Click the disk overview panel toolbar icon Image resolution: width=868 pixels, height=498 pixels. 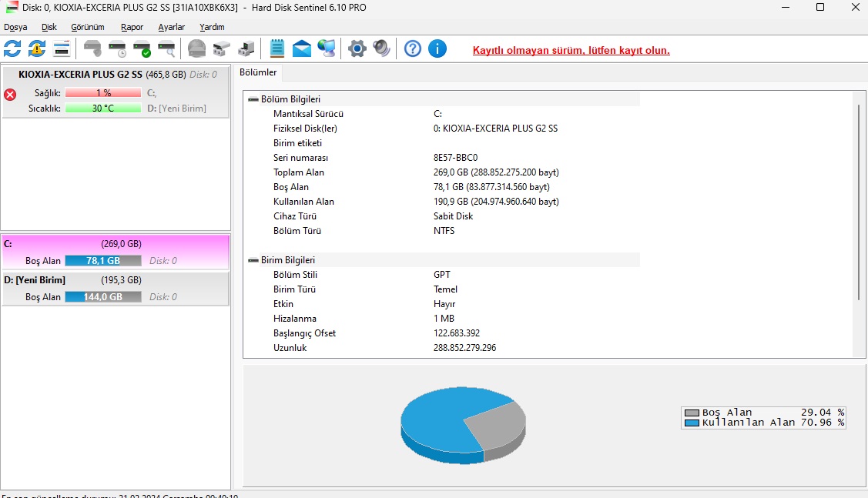point(62,48)
